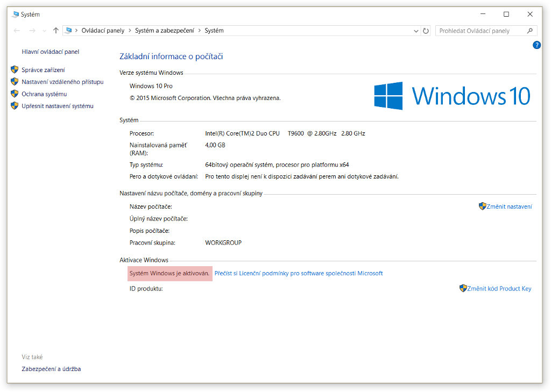Open Upřesnit nastavení systému link

pos(58,106)
